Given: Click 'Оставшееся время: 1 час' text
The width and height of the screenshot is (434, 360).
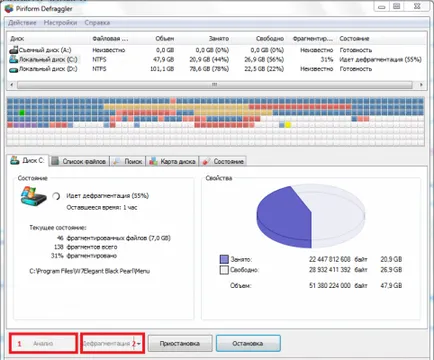Looking at the screenshot, I should 102,208.
